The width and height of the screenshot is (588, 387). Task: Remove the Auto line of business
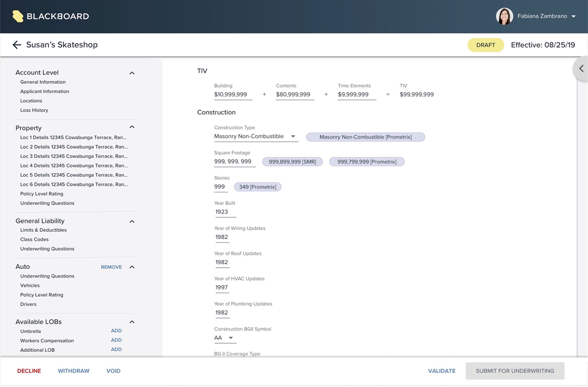111,267
